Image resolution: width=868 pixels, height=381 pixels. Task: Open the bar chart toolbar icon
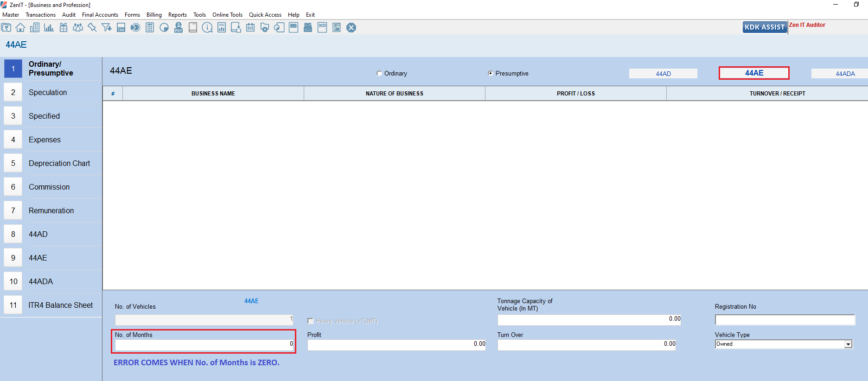coord(49,28)
